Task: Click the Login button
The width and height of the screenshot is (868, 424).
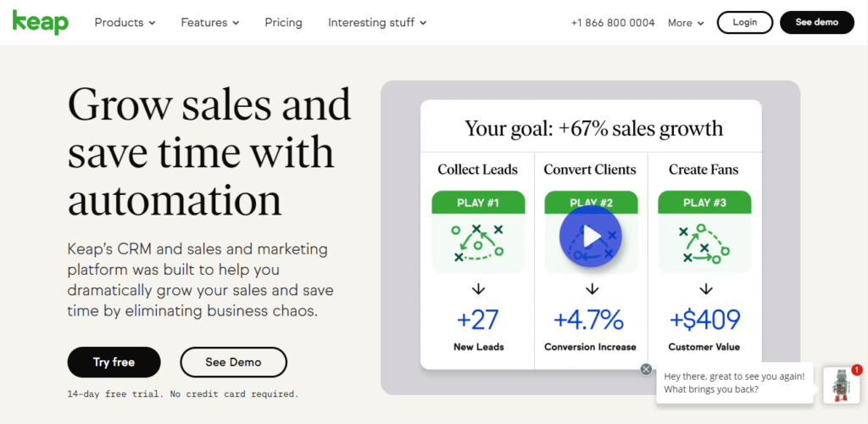Action: coord(744,23)
